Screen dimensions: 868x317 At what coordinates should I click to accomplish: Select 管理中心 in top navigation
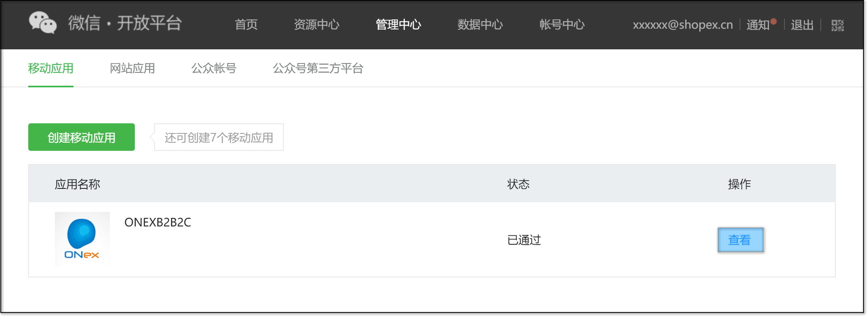click(x=398, y=25)
